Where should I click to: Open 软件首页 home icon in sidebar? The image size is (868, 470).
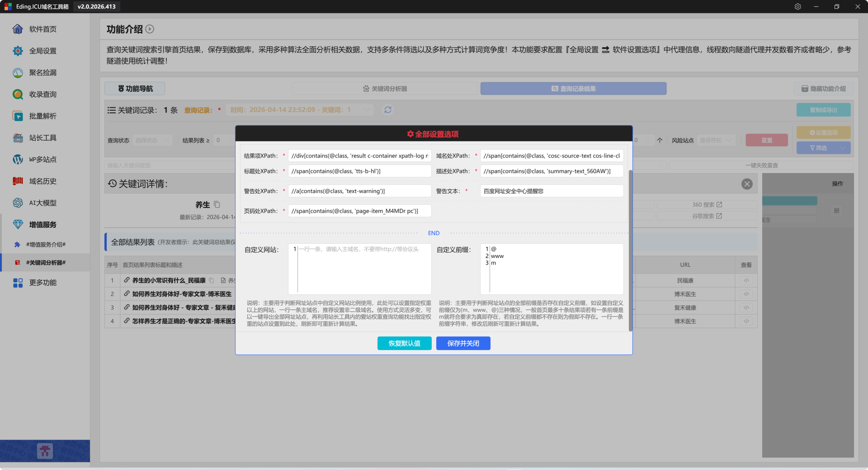18,29
